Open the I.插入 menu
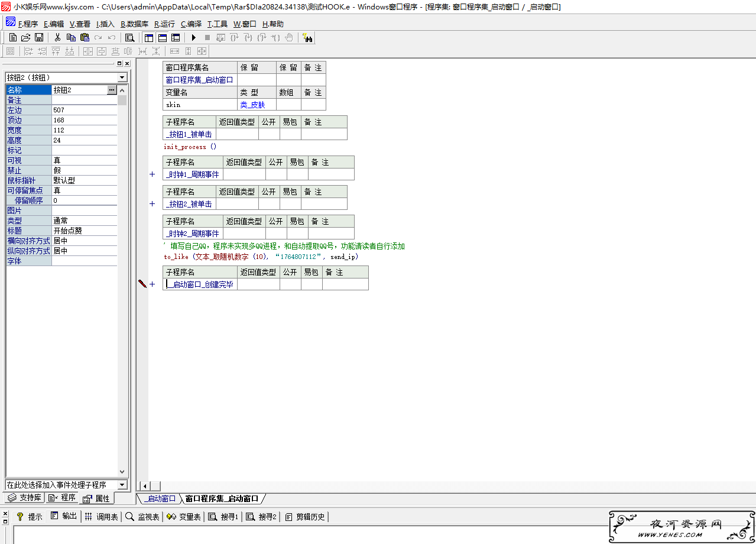Screen dimensions: 756x544 pos(105,24)
